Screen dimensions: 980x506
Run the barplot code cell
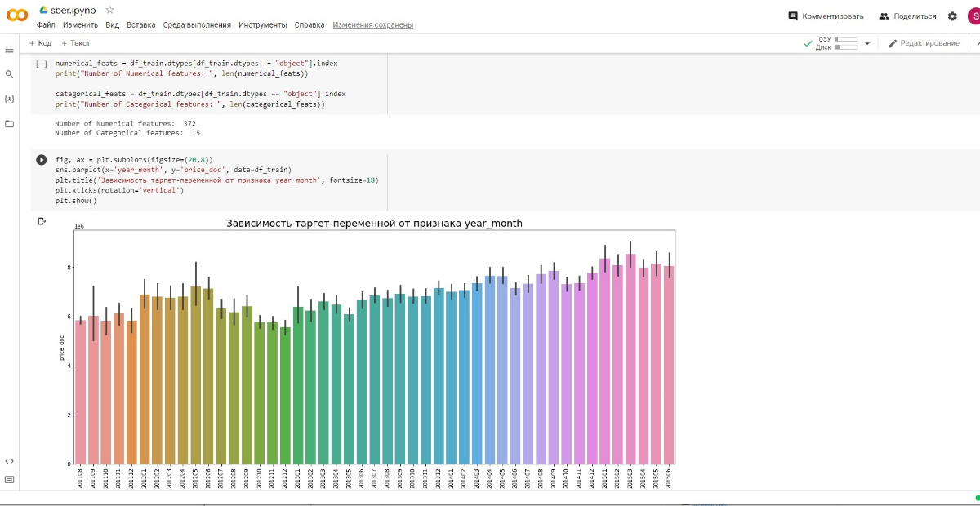click(x=42, y=160)
